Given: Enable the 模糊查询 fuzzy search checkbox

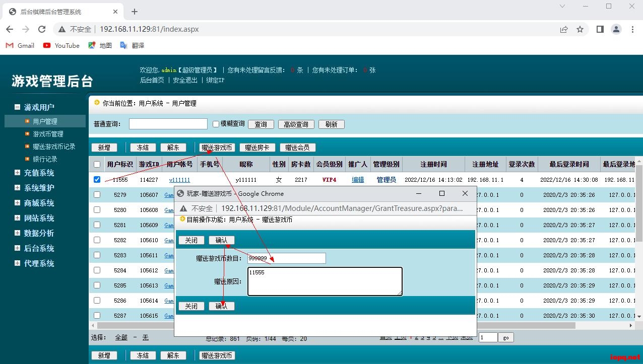Looking at the screenshot, I should 216,124.
